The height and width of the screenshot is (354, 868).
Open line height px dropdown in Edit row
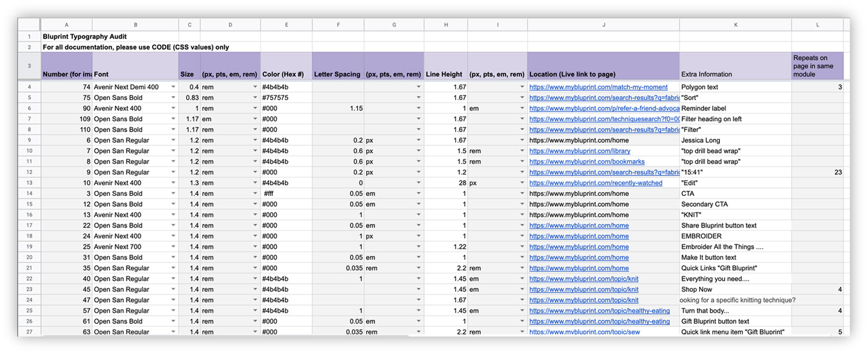coord(522,183)
